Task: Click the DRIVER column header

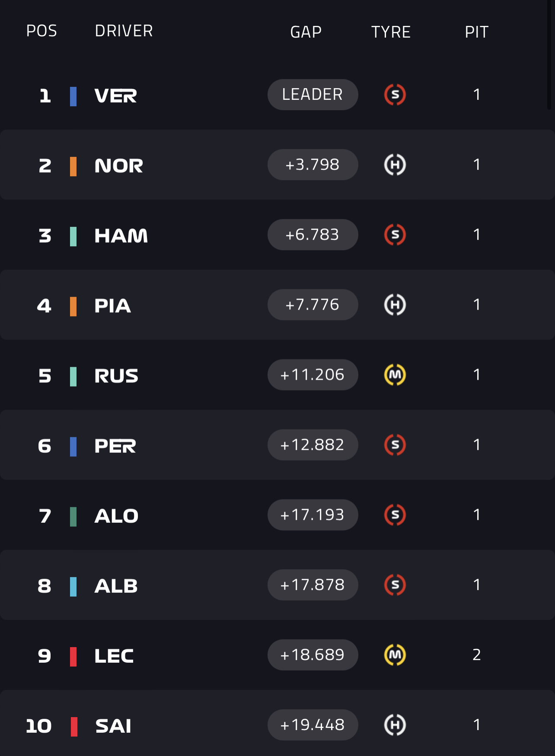Action: [x=124, y=31]
